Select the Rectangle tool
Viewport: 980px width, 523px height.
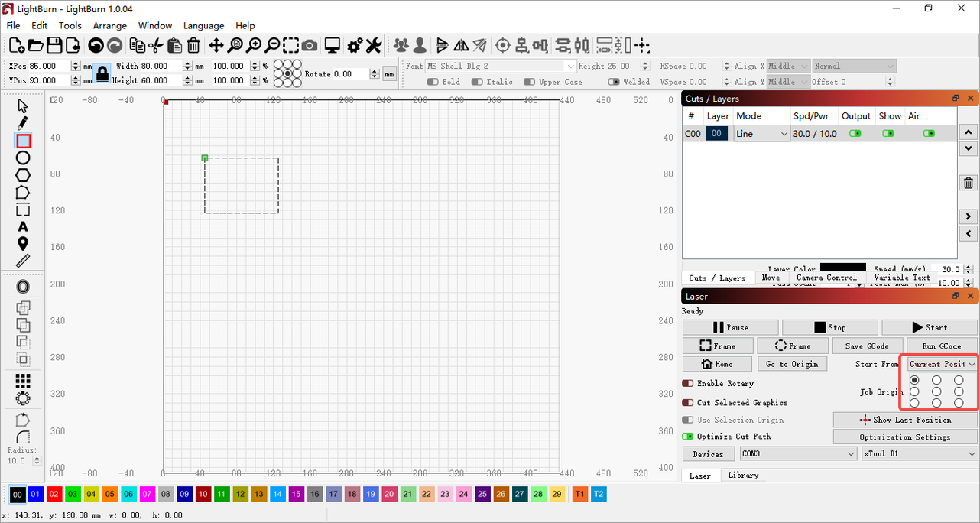click(x=23, y=141)
